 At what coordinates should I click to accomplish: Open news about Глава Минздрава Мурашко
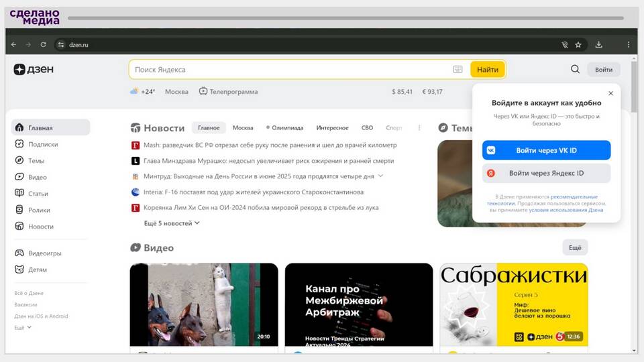coord(268,161)
